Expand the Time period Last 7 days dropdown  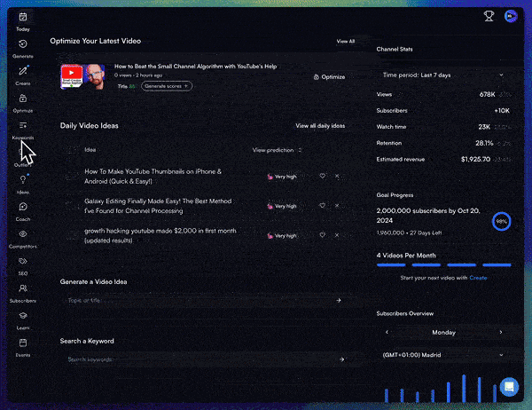(x=442, y=75)
